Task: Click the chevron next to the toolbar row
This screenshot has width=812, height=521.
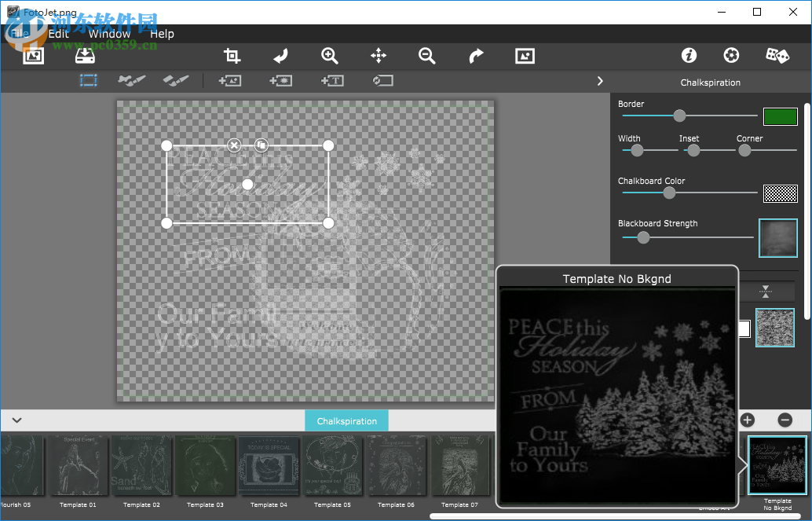Action: tap(600, 80)
